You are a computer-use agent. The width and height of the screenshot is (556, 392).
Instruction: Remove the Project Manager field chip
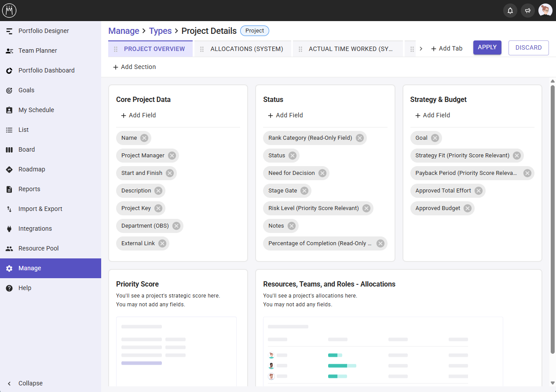172,156
